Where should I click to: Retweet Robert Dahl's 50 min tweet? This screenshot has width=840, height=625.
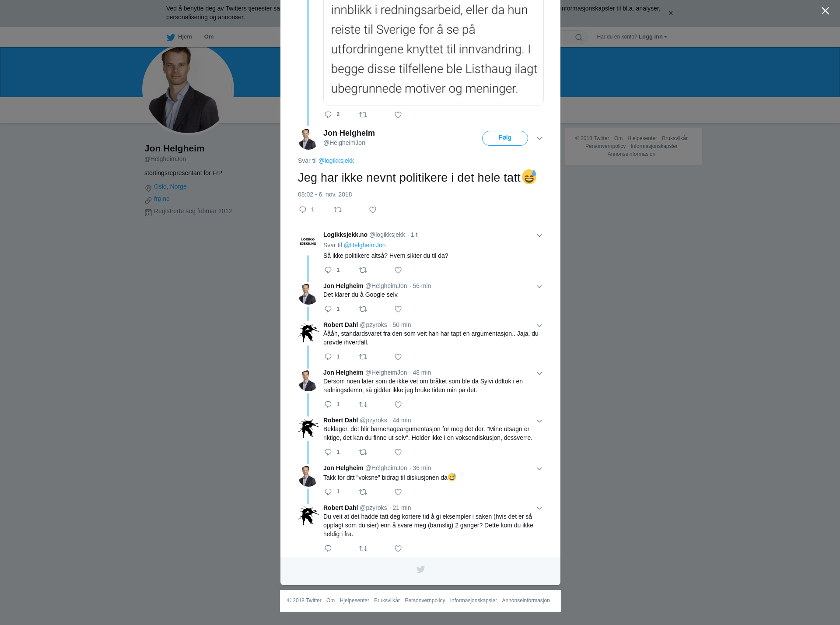tap(363, 357)
